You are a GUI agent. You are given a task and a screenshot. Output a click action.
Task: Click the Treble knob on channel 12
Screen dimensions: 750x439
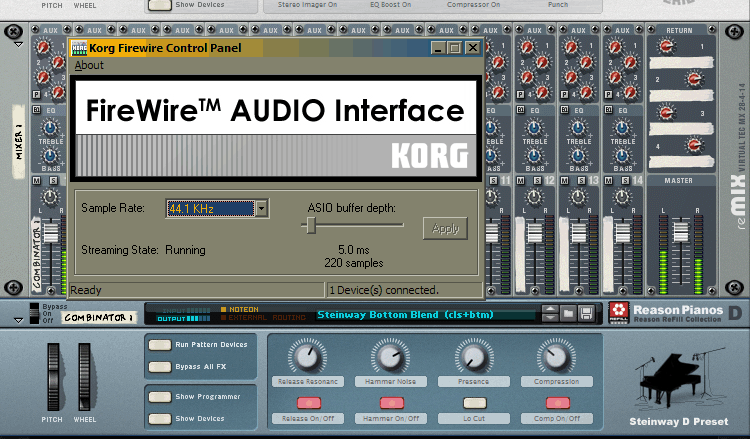click(x=534, y=127)
